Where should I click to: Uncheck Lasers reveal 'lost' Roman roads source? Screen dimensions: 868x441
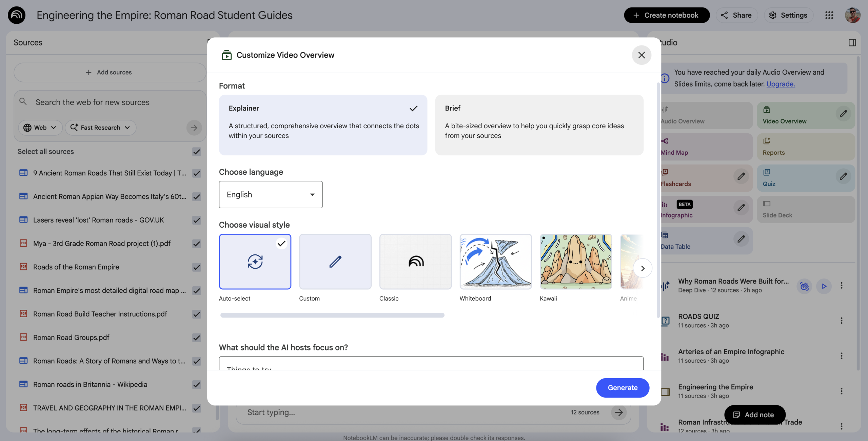(197, 220)
